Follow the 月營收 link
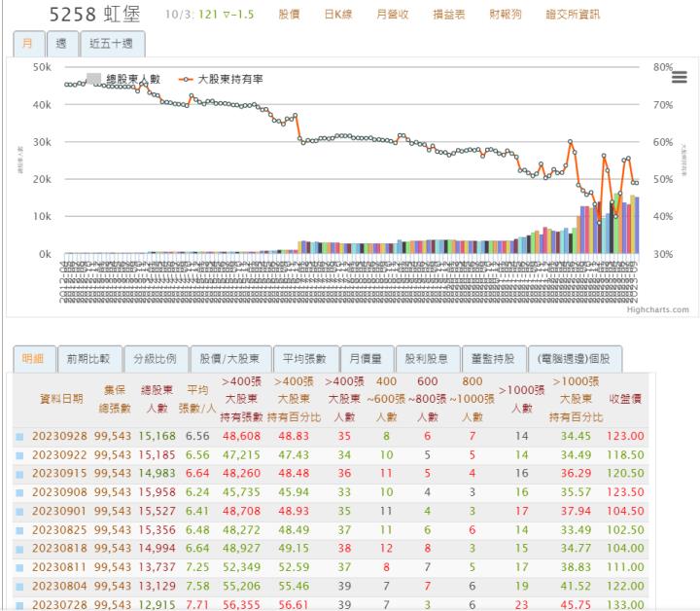Viewport: 700px width, 611px height. coord(393,15)
